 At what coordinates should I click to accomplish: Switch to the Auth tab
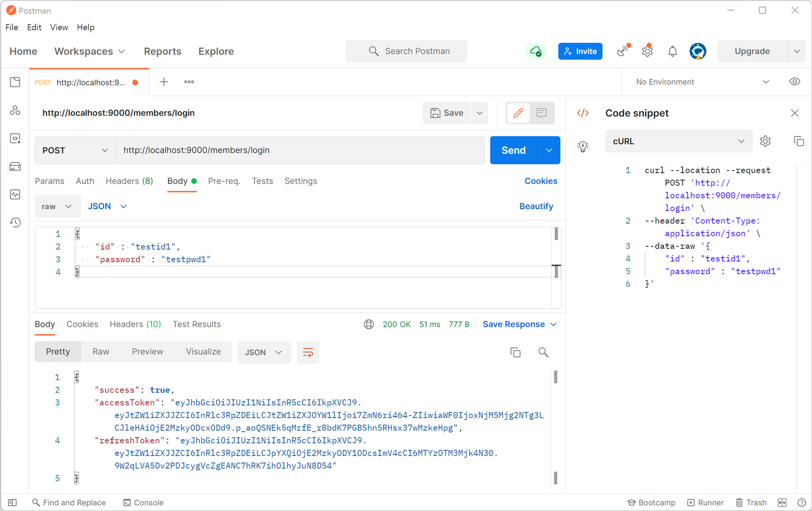tap(85, 181)
